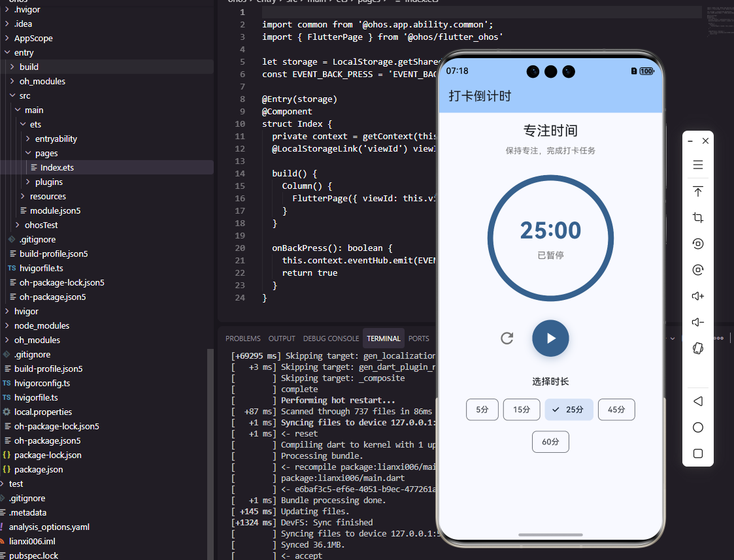Click the code minimap in the editor

pos(720,21)
